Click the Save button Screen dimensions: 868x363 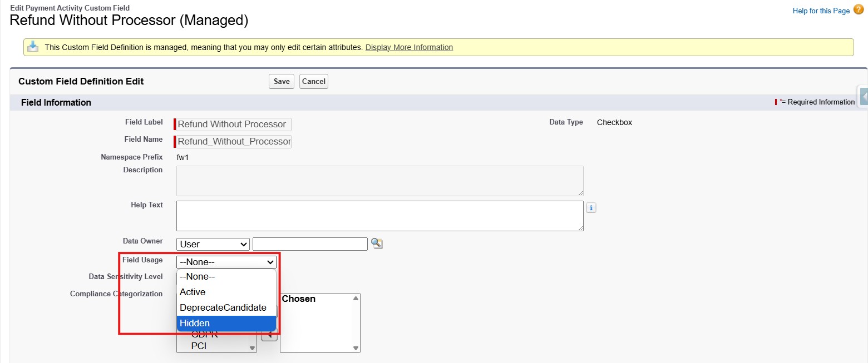(282, 82)
